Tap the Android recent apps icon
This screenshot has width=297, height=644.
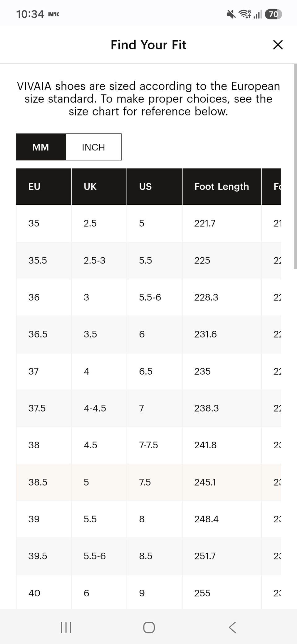[x=66, y=627]
